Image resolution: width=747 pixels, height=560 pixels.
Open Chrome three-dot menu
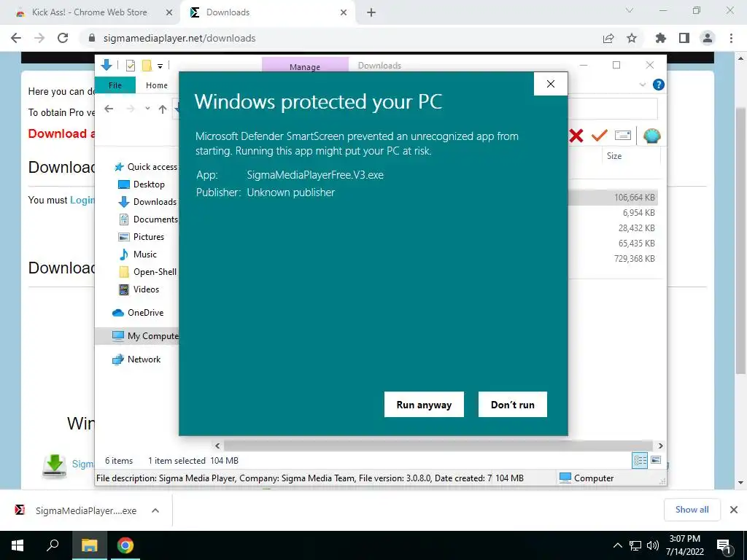731,38
